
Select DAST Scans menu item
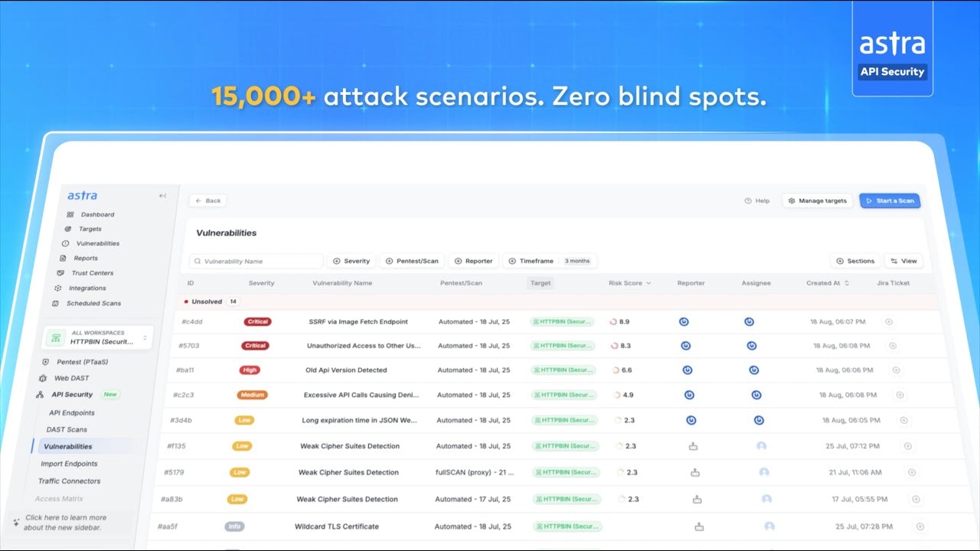tap(67, 430)
